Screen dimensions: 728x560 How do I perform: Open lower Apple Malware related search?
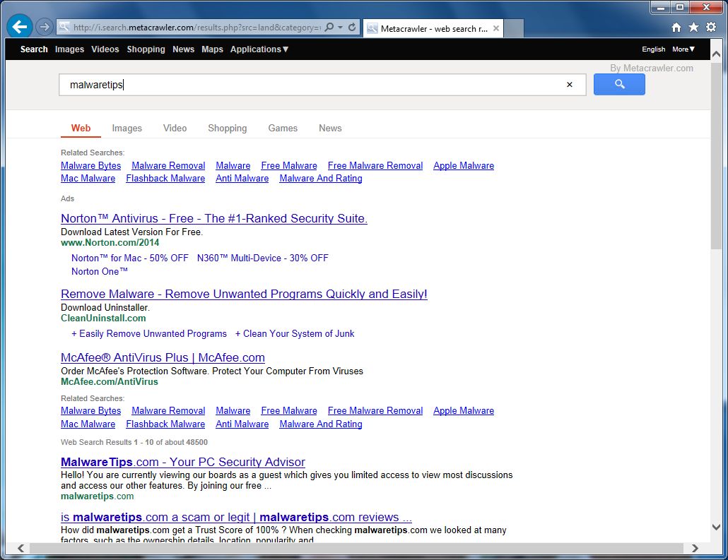coord(464,410)
